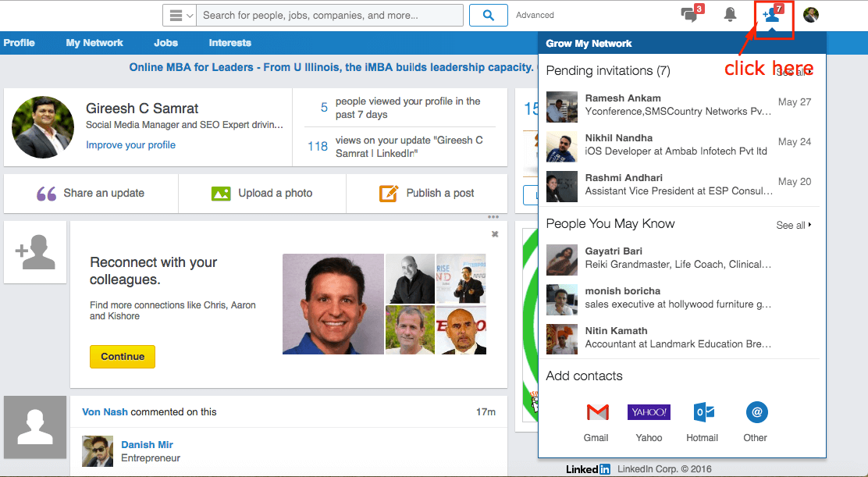Open monish boricha's suggestion
This screenshot has width=868, height=477.
point(678,297)
